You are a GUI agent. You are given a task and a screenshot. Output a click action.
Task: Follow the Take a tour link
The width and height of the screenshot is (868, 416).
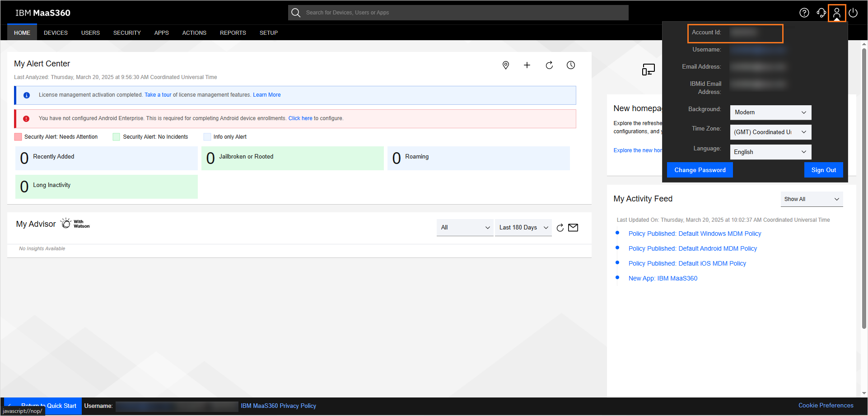point(158,95)
